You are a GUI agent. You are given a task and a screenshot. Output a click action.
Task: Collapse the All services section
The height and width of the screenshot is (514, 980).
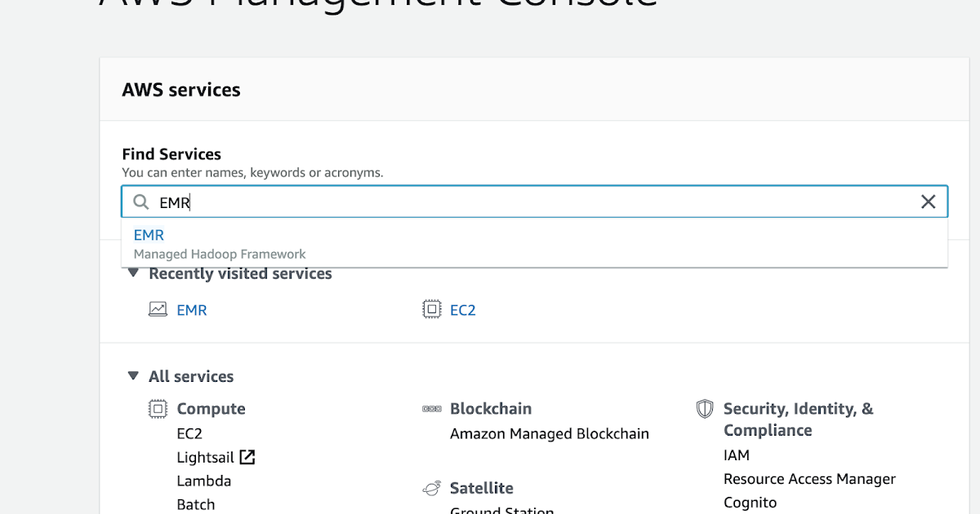132,376
